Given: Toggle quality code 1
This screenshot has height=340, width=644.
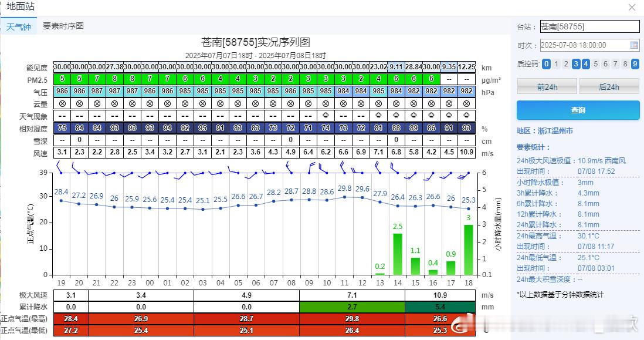Looking at the screenshot, I should [556, 64].
